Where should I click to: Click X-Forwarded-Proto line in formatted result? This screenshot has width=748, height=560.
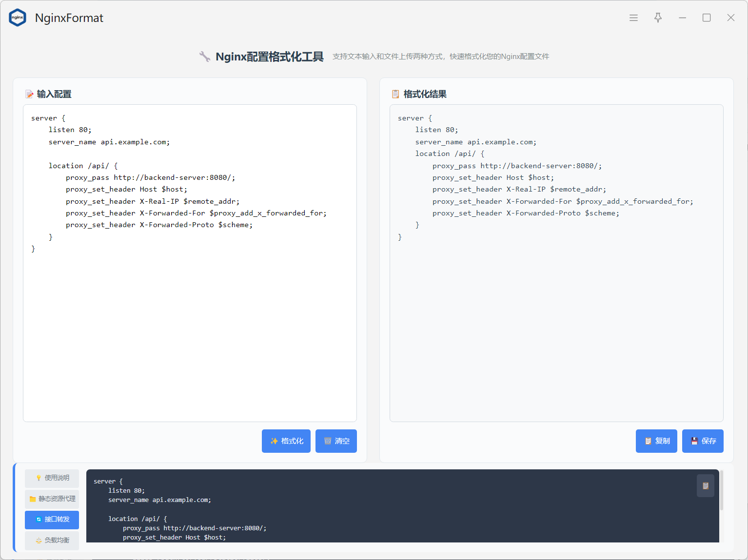526,213
